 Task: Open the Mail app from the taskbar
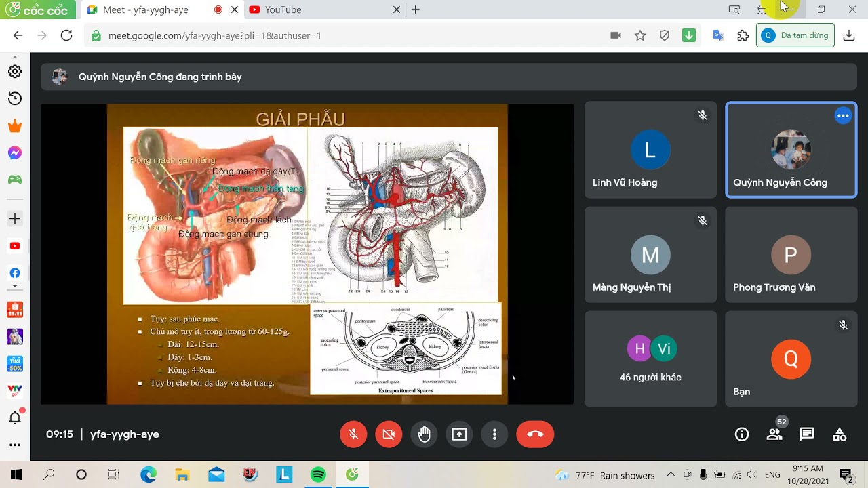point(216,474)
